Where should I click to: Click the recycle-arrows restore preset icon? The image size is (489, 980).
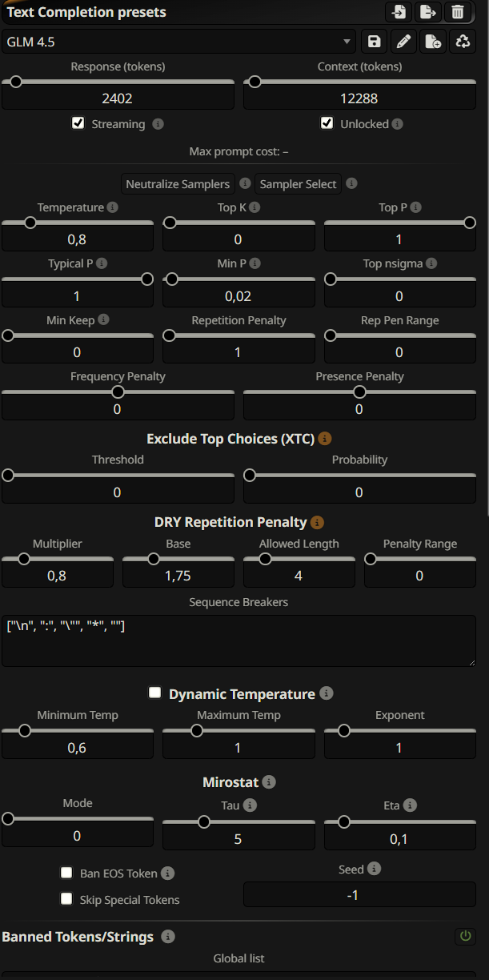tap(462, 42)
